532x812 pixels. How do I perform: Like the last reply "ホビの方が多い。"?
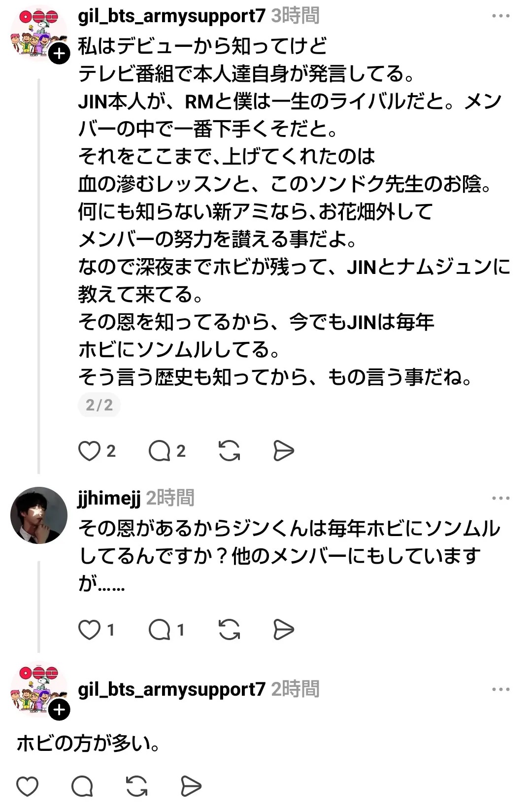click(27, 786)
